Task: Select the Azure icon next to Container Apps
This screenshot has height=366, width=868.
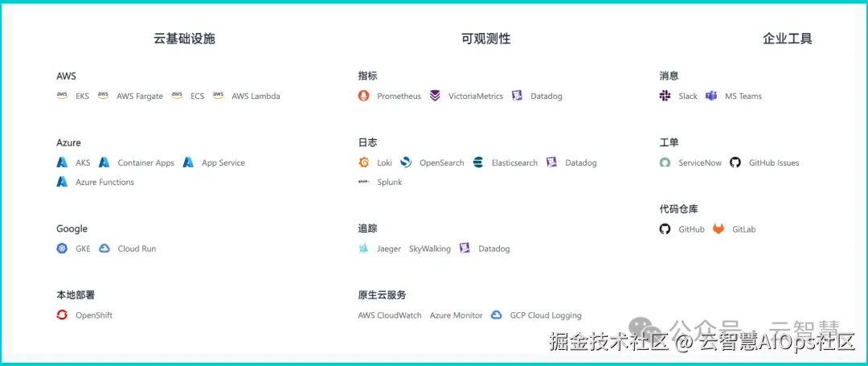Action: point(104,162)
